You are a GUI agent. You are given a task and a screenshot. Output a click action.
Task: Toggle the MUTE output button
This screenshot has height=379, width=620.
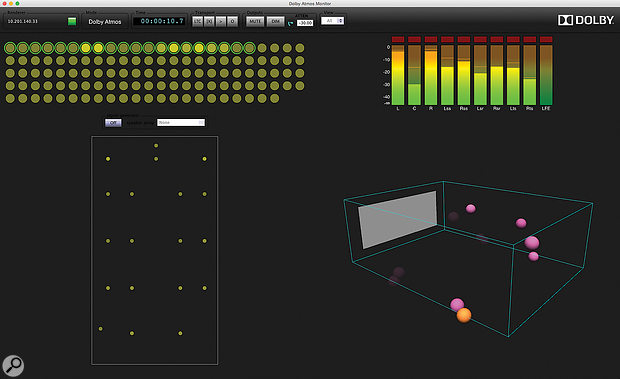pos(255,21)
